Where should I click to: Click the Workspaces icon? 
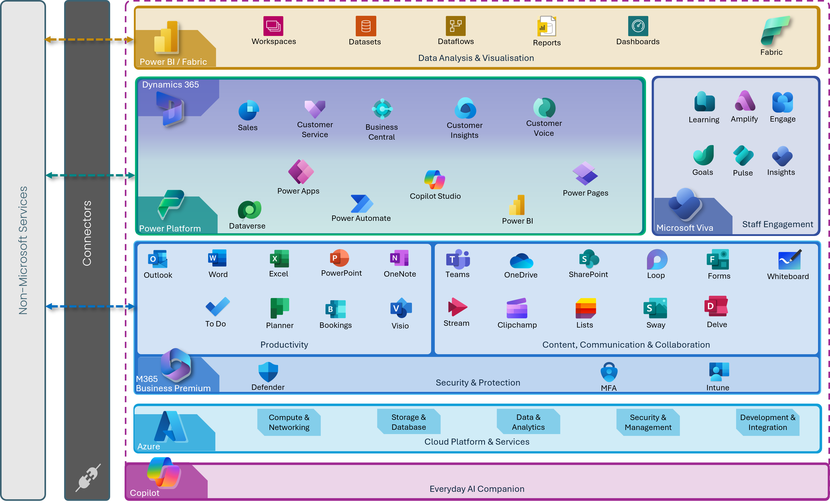point(273,26)
